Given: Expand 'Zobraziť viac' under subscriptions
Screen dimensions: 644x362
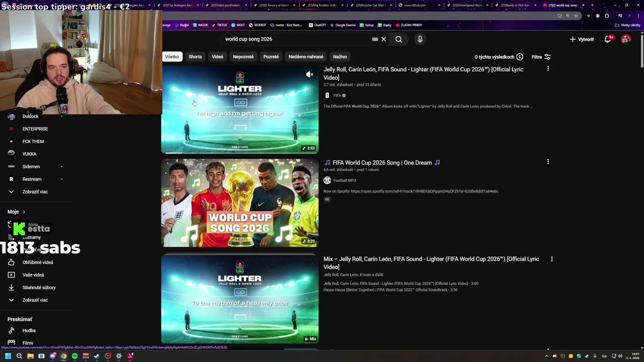Looking at the screenshot, I should [x=35, y=192].
